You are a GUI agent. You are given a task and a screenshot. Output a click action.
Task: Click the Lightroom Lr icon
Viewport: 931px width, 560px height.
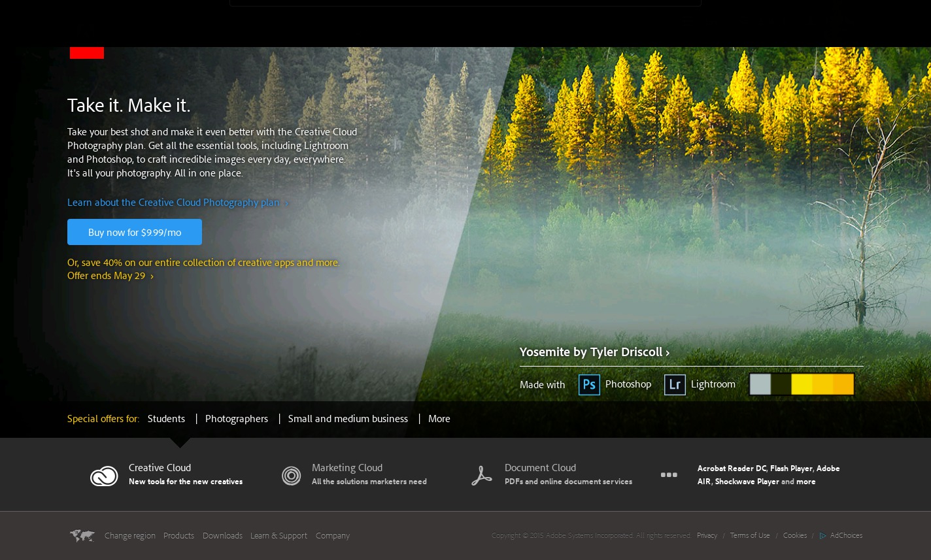[x=674, y=384]
